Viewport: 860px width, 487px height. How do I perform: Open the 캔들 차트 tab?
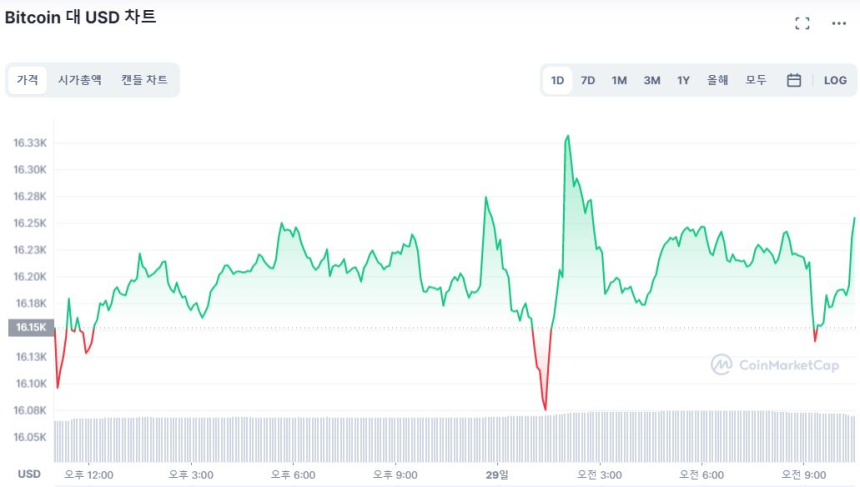click(x=144, y=80)
